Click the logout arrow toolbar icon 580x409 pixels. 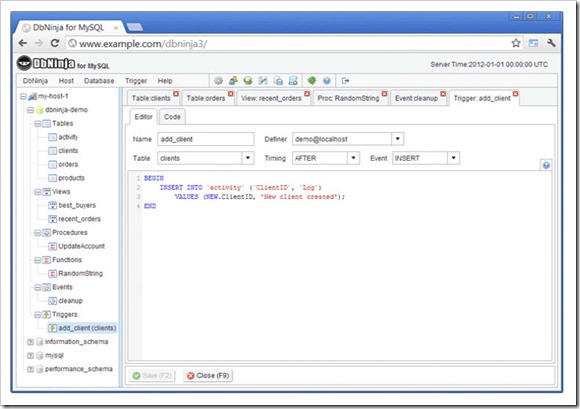(x=345, y=81)
